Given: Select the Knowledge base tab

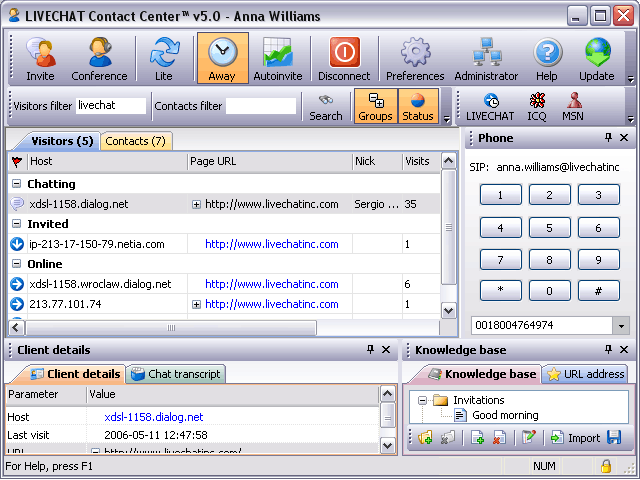Looking at the screenshot, I should tap(481, 374).
